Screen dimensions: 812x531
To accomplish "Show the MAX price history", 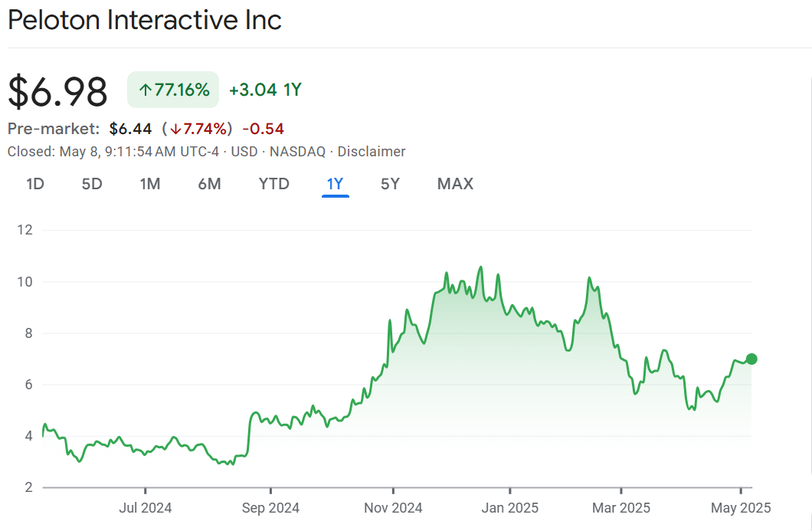I will (x=455, y=184).
